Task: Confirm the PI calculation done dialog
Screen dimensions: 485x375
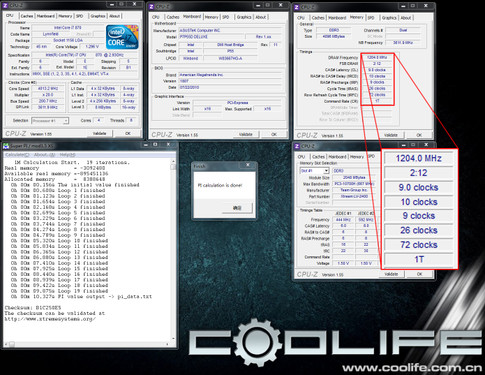Action: click(x=237, y=208)
